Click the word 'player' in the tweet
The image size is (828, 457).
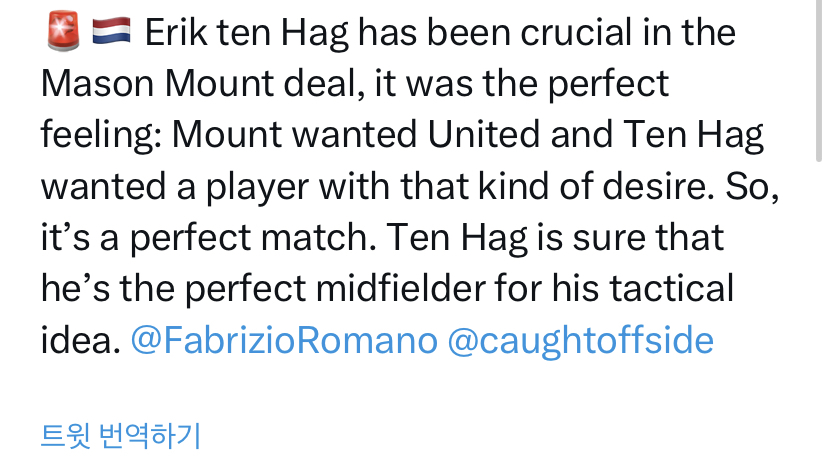click(257, 187)
